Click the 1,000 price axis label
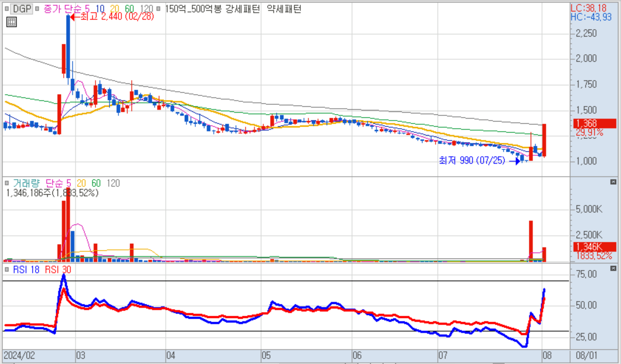Screen dimensions: 621x364 (586, 161)
